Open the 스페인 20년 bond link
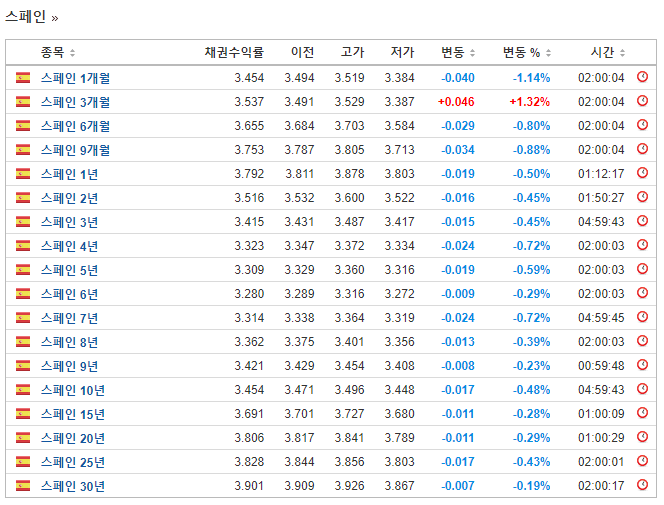664x505 pixels. click(x=73, y=438)
